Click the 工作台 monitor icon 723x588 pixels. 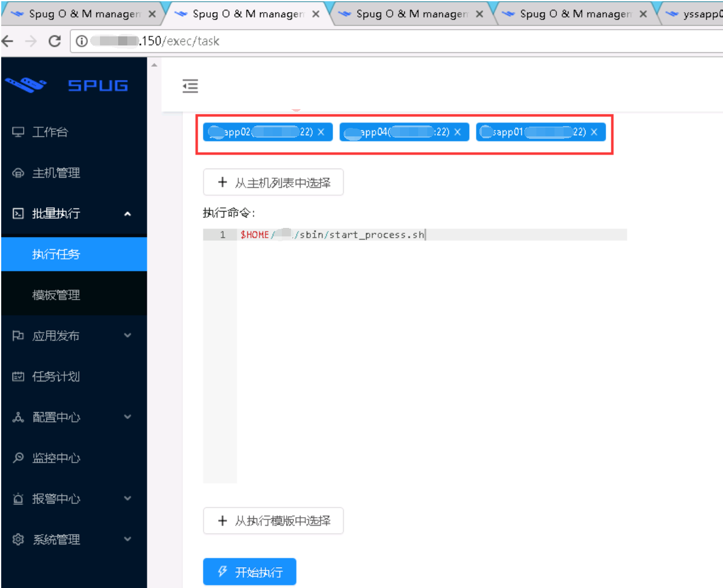click(x=18, y=132)
